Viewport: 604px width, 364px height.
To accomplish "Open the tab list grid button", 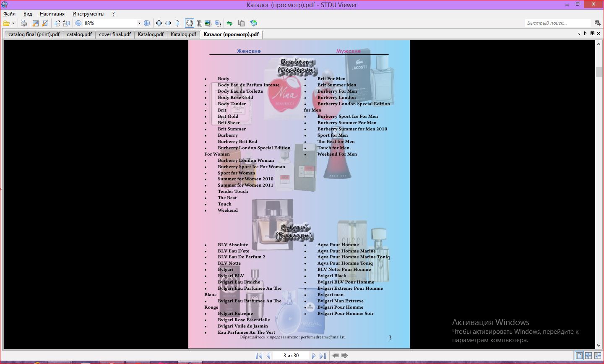I will [x=592, y=33].
